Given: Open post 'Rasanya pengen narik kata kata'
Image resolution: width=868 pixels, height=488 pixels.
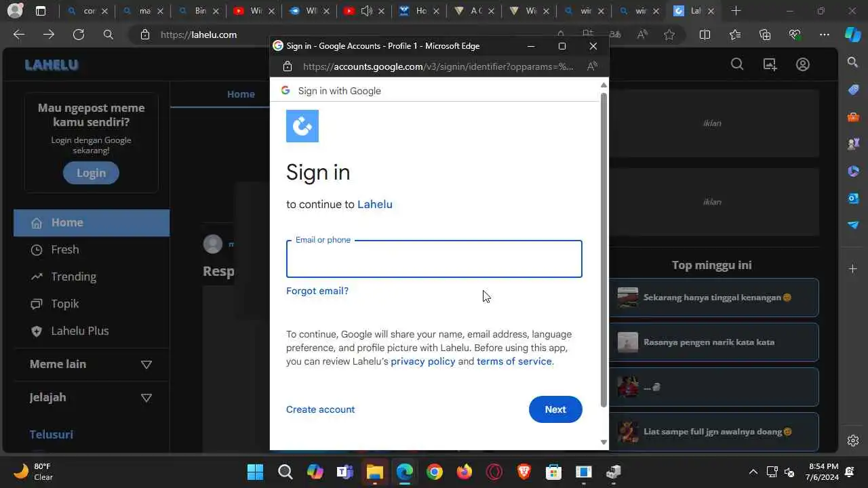Looking at the screenshot, I should click(x=714, y=342).
